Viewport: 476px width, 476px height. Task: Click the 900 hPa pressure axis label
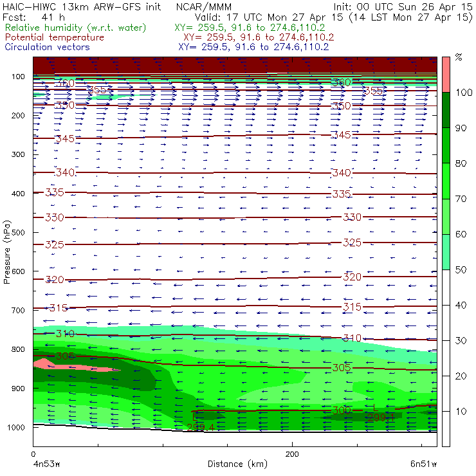click(18, 389)
